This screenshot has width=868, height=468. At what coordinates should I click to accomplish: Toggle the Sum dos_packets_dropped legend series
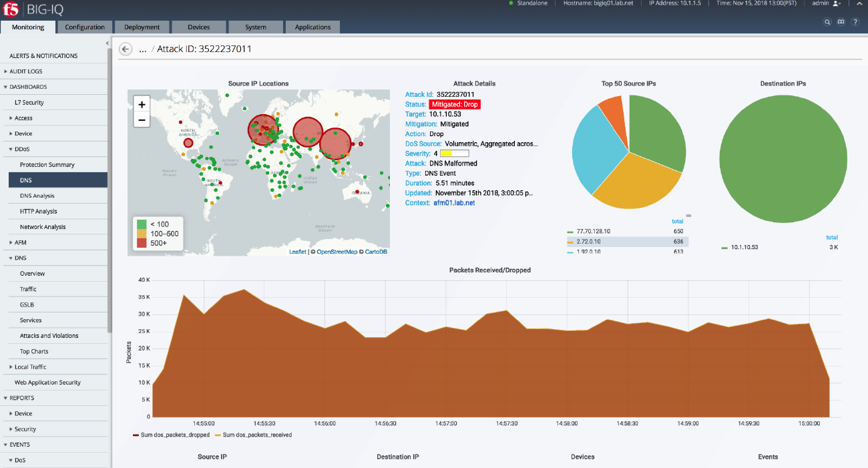click(172, 435)
